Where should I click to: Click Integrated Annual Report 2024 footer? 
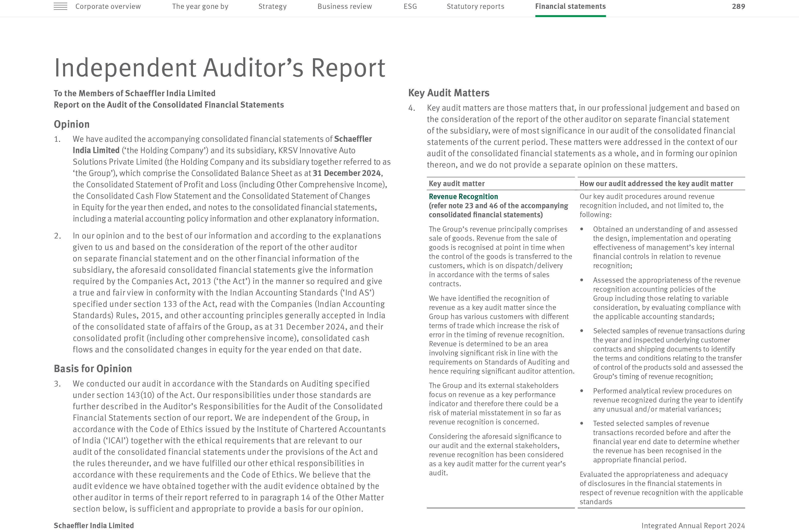click(x=693, y=526)
